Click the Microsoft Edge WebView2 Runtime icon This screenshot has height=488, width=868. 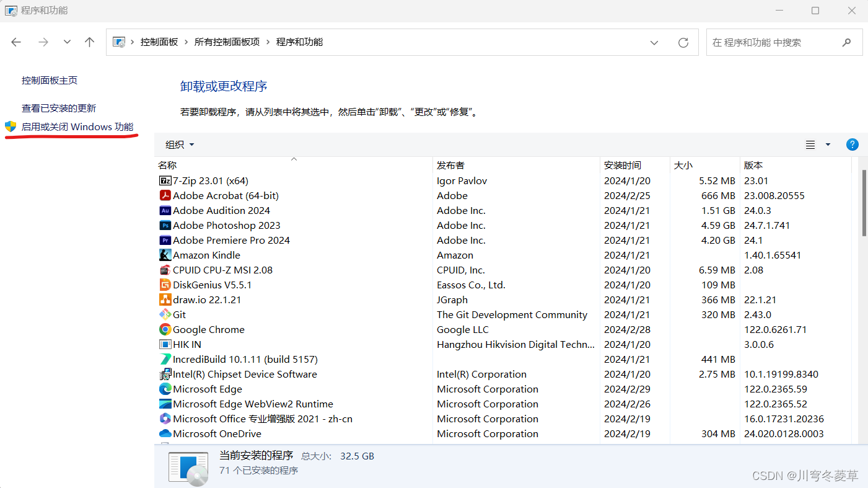coord(165,404)
